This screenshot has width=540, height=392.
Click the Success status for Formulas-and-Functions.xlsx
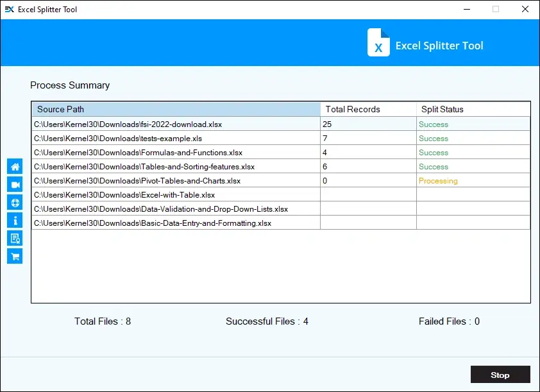pos(433,152)
